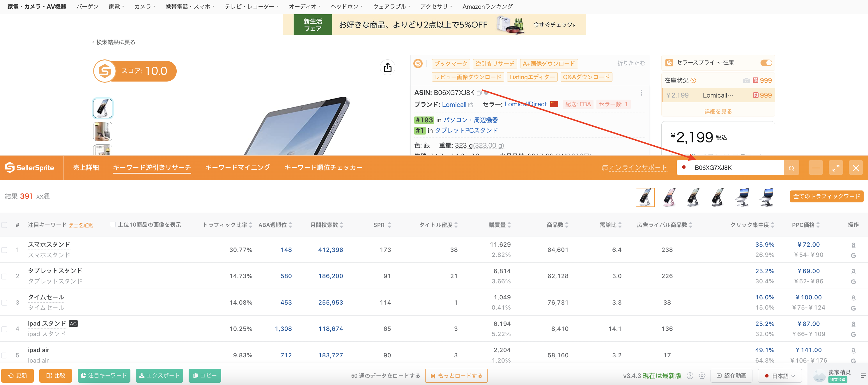Open Lomicall brand external link icon

(x=471, y=105)
